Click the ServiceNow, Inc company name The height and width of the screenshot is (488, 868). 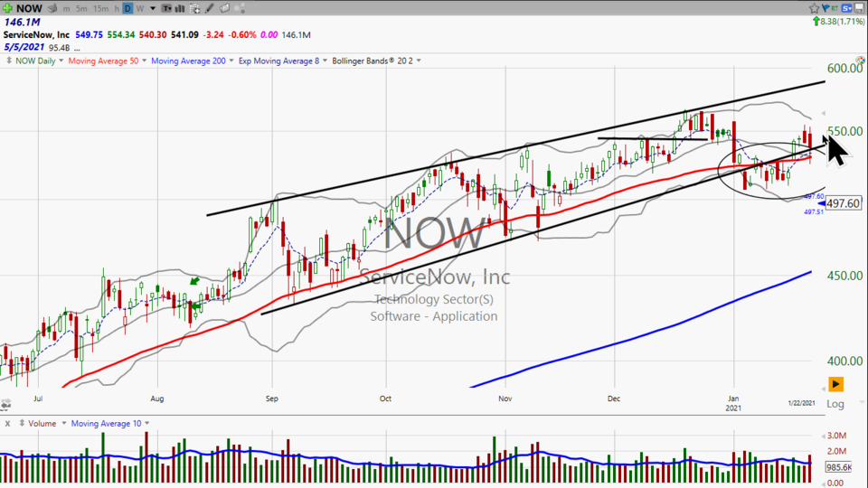point(36,35)
